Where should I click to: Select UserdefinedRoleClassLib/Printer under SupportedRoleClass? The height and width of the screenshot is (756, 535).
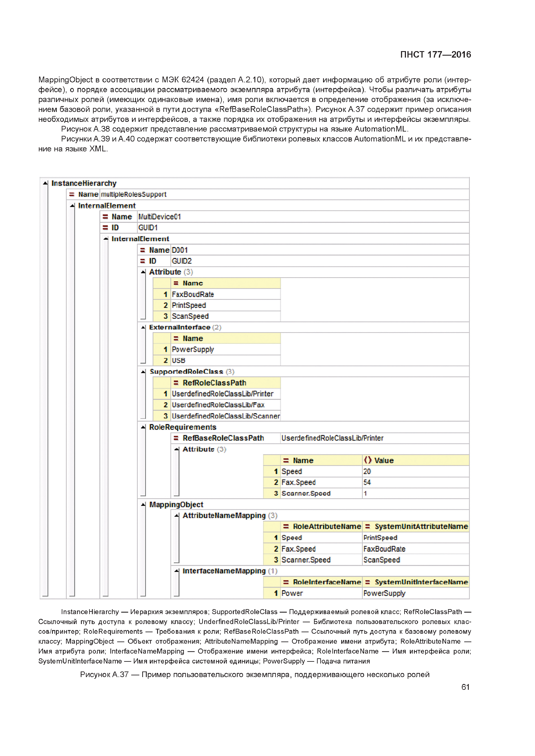coord(226,394)
